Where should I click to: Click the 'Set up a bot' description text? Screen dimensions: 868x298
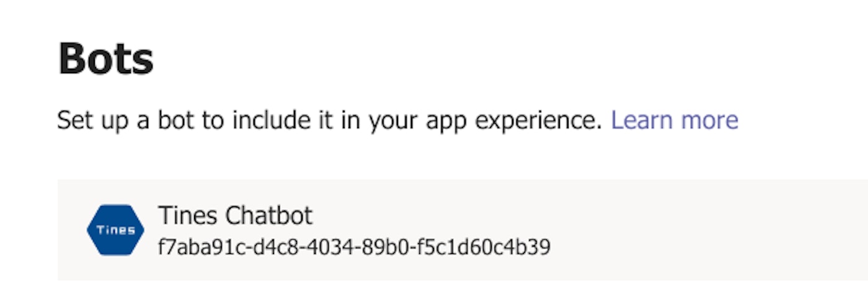329,120
